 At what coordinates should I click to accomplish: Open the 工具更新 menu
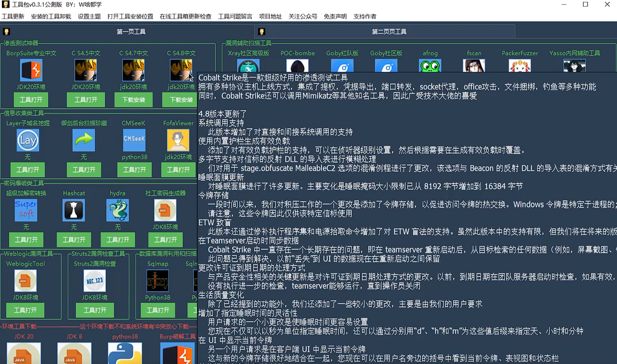13,16
